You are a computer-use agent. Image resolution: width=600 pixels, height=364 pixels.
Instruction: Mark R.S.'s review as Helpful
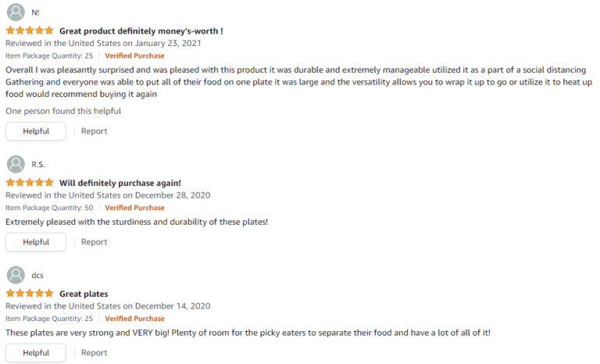36,242
